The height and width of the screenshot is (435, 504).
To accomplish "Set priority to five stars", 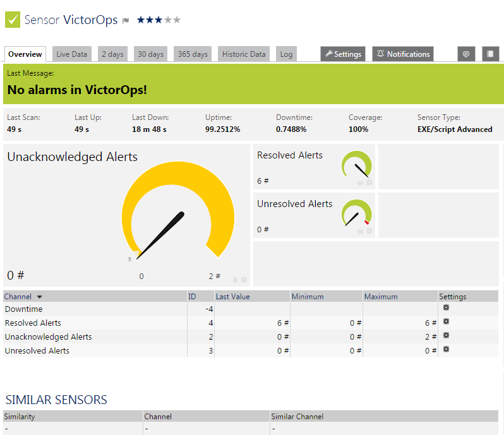I will click(177, 20).
